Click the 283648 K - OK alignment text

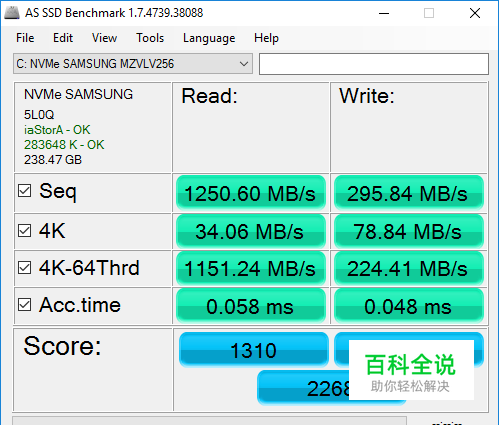coord(64,145)
